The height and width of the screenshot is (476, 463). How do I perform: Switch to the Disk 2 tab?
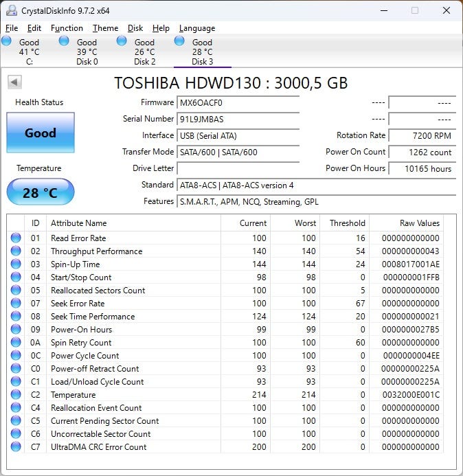[x=144, y=52]
